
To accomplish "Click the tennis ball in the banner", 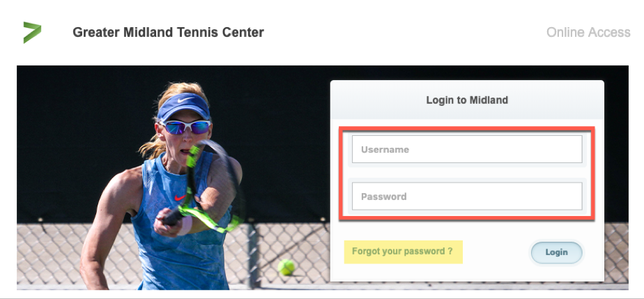I will click(286, 267).
